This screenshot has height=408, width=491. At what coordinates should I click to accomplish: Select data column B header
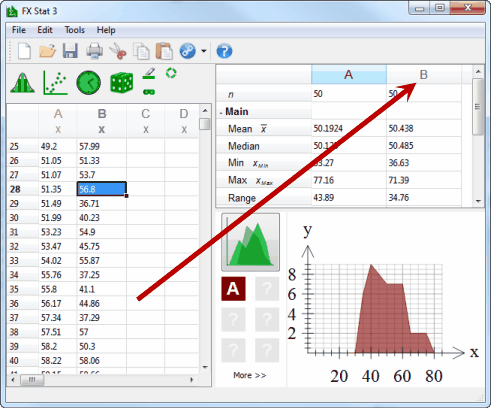(x=102, y=121)
